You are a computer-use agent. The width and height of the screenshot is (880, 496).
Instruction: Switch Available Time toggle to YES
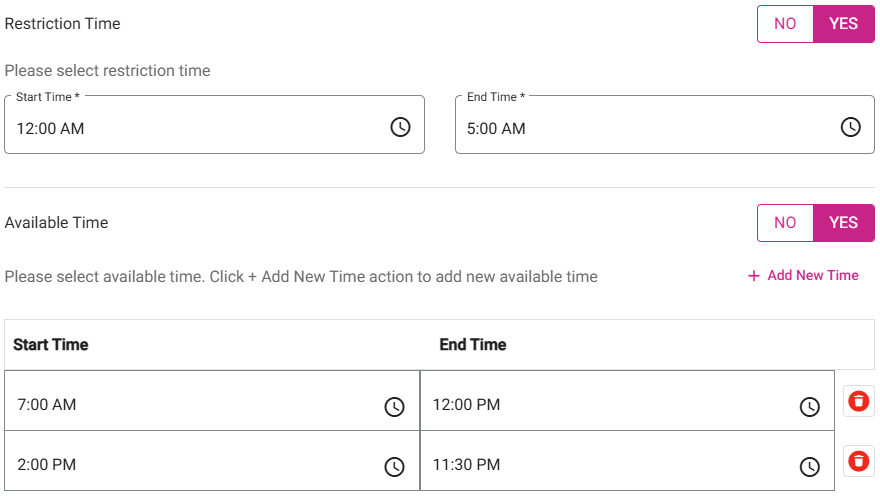(x=843, y=223)
